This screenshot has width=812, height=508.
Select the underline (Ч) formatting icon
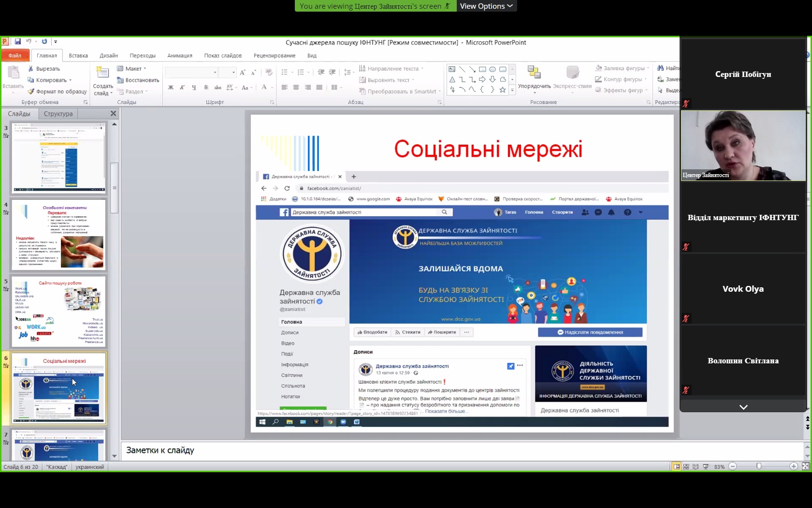[x=193, y=88]
